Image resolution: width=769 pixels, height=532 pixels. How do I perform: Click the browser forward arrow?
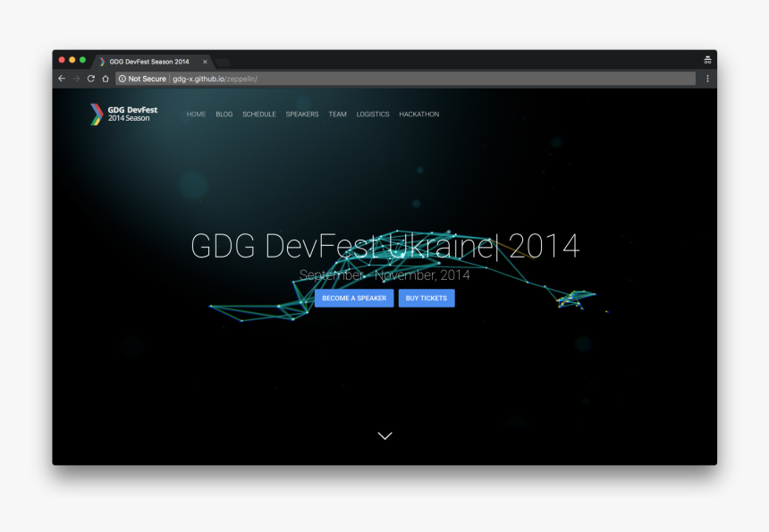tap(76, 79)
